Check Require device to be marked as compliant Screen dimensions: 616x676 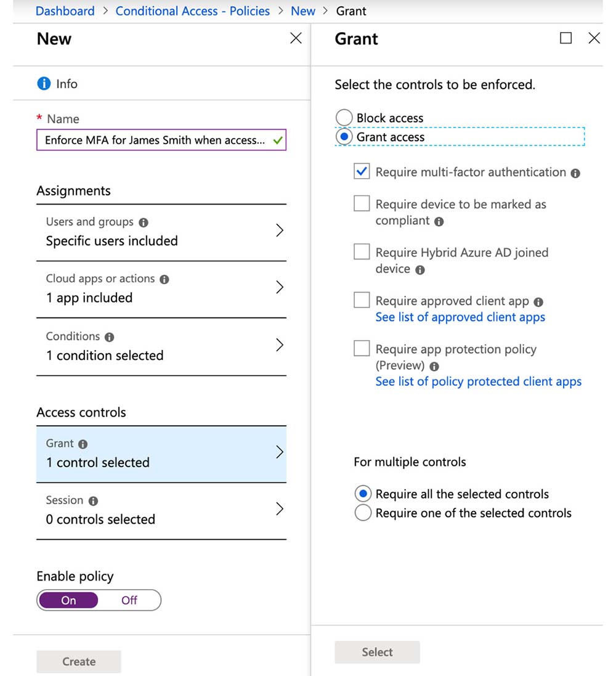(x=362, y=204)
